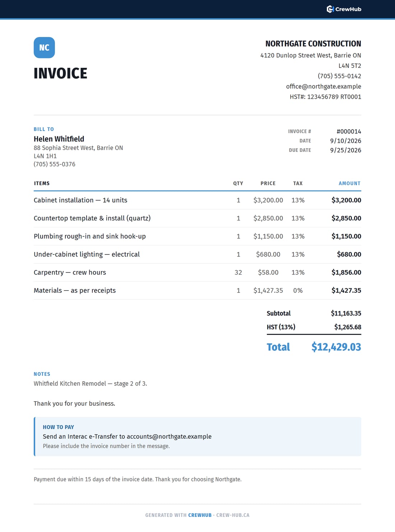
Task: Click the CrewHub logo icon in header
Action: tap(330, 9)
